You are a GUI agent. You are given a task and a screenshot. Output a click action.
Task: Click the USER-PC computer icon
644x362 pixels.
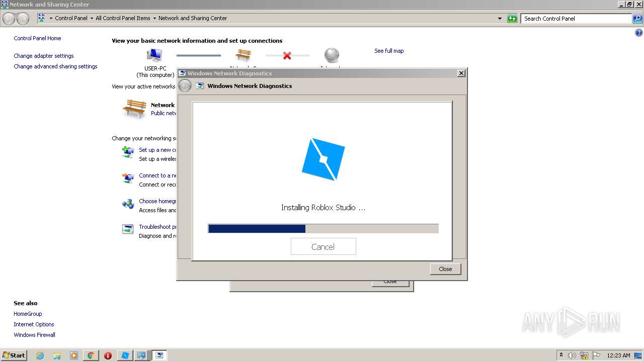pos(154,55)
